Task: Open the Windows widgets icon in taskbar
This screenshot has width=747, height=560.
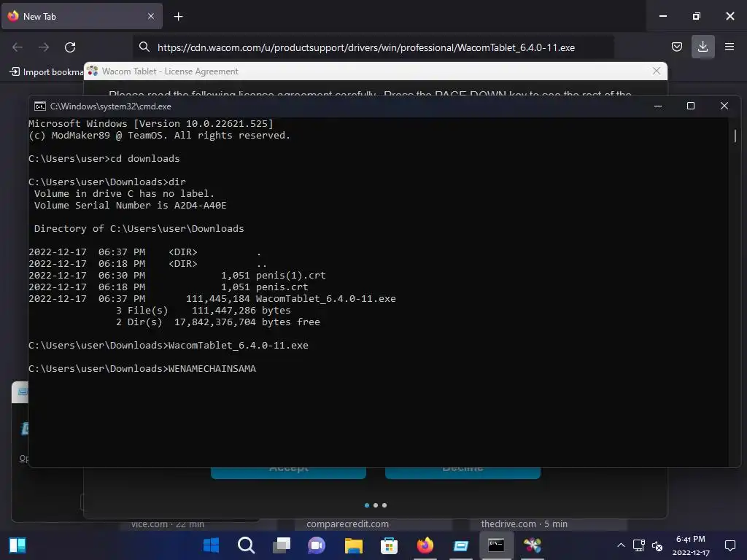Action: [18, 545]
